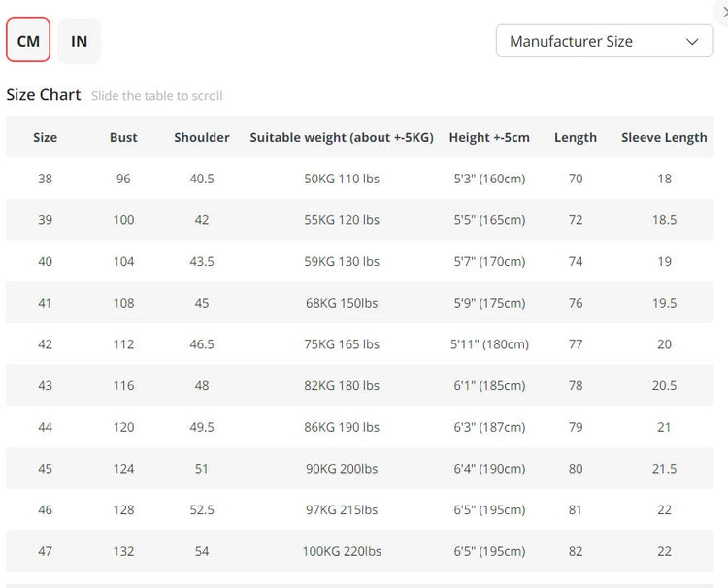The width and height of the screenshot is (728, 588).
Task: Open the Manufacturer Size dropdown
Action: (604, 41)
